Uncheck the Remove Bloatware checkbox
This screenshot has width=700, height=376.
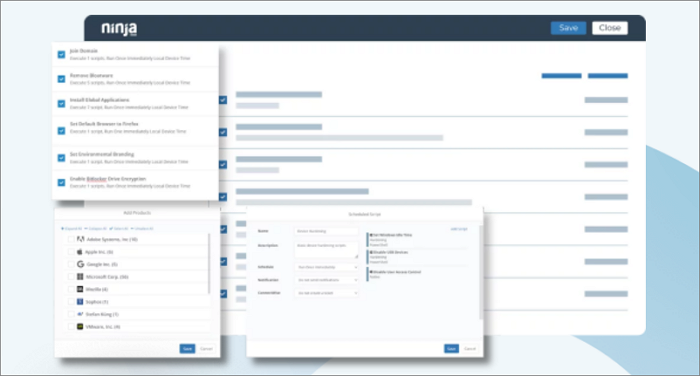tap(62, 79)
